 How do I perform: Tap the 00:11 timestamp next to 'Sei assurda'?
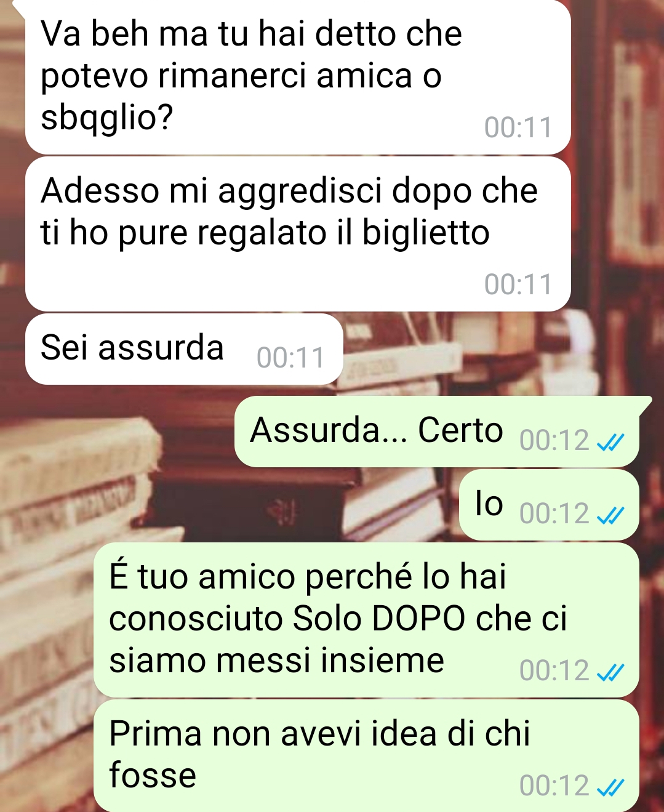pos(290,358)
